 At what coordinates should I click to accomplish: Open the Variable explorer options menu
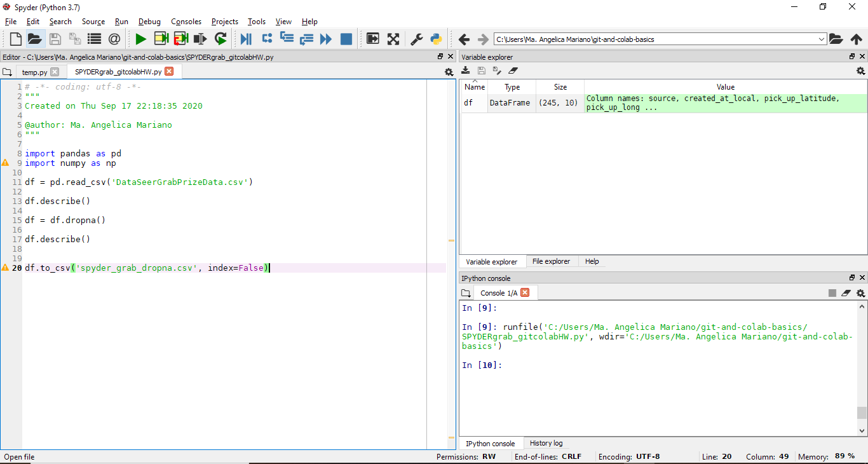860,71
